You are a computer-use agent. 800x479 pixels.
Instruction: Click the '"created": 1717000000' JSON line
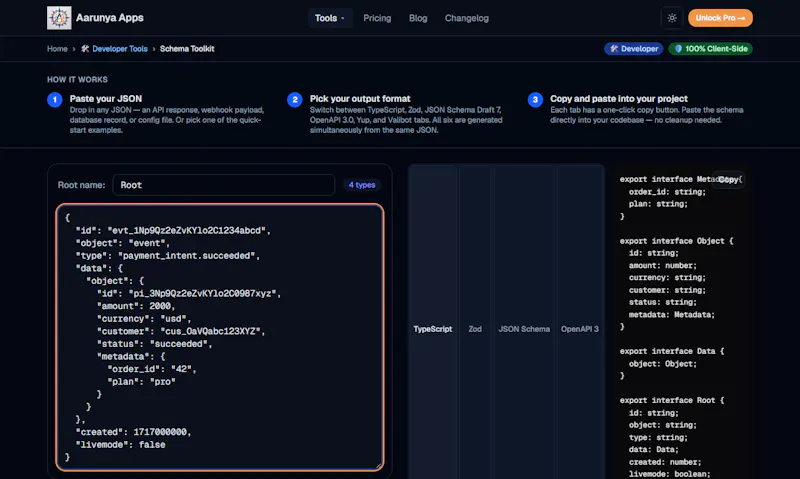tap(133, 432)
